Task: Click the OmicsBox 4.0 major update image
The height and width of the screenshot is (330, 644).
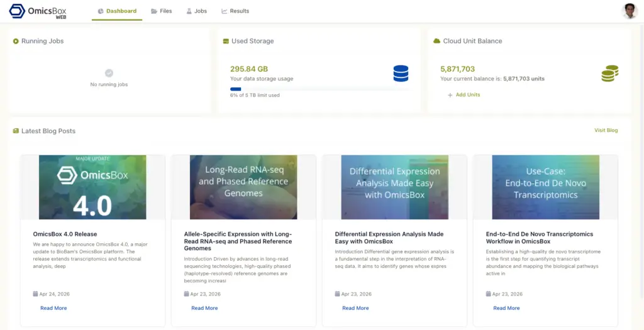Action: click(92, 187)
